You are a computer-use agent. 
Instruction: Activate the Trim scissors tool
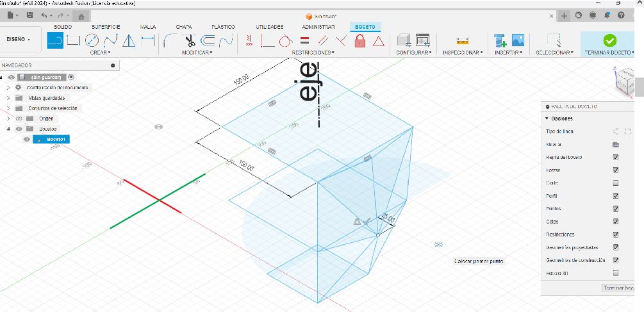click(189, 40)
